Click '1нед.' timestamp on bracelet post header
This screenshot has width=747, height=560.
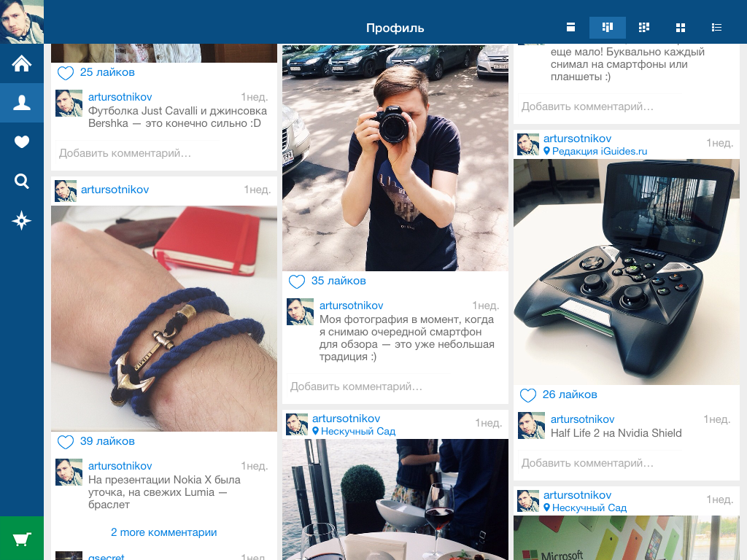click(x=258, y=190)
